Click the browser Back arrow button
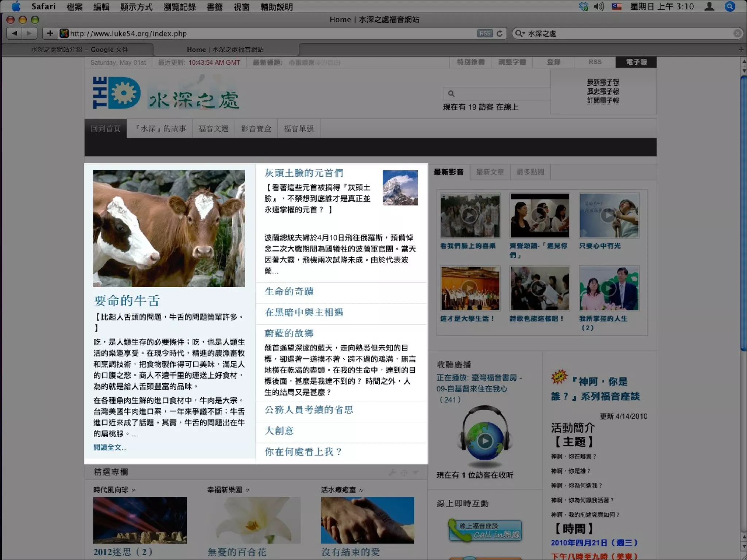747x560 pixels. click(x=15, y=34)
